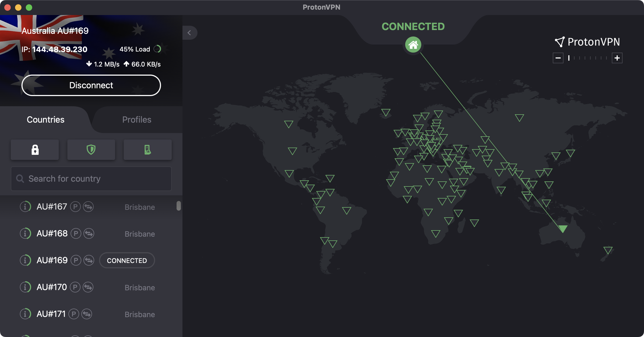Viewport: 644px width, 337px height.
Task: Click the connected Australia server marker on the map
Action: click(563, 228)
